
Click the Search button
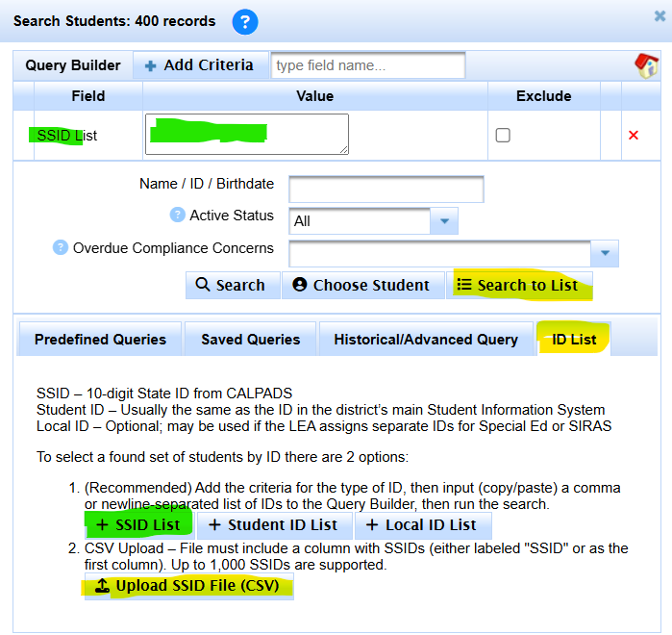[x=233, y=285]
